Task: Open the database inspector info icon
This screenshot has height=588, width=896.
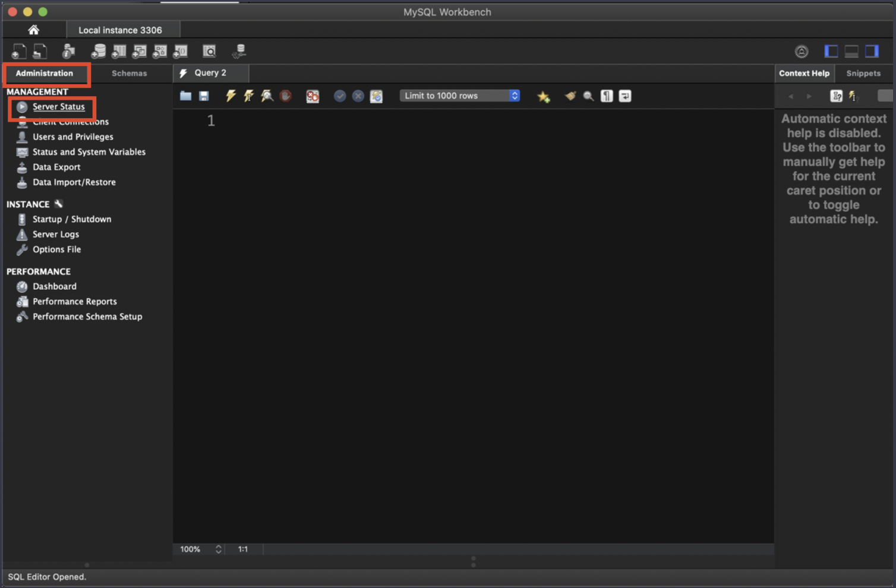Action: tap(69, 52)
